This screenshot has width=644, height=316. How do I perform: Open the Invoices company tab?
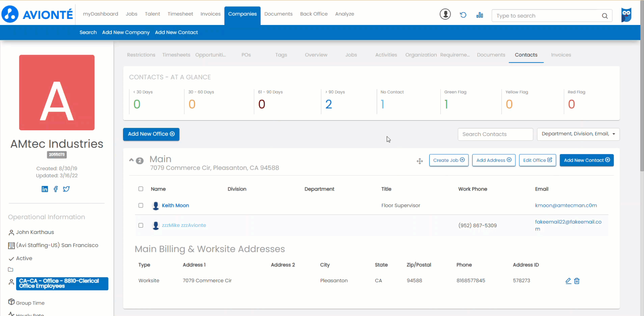point(561,55)
